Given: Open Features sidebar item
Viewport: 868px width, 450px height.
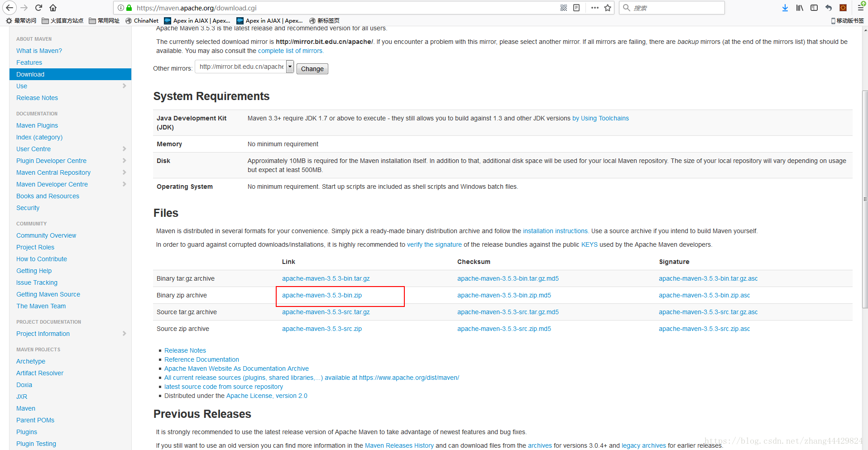Looking at the screenshot, I should 29,62.
